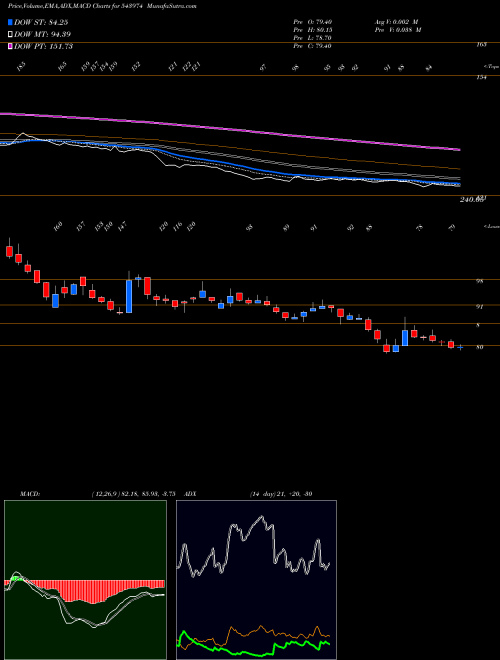Click the last blue doji candlestick at 80
This screenshot has height=660, width=500.
tap(460, 348)
